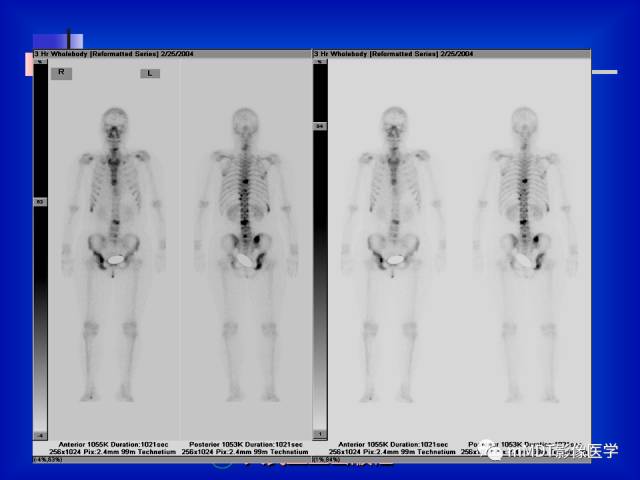Select the upper threshold handle labeled 83
This screenshot has height=480, width=640.
pyautogui.click(x=40, y=202)
